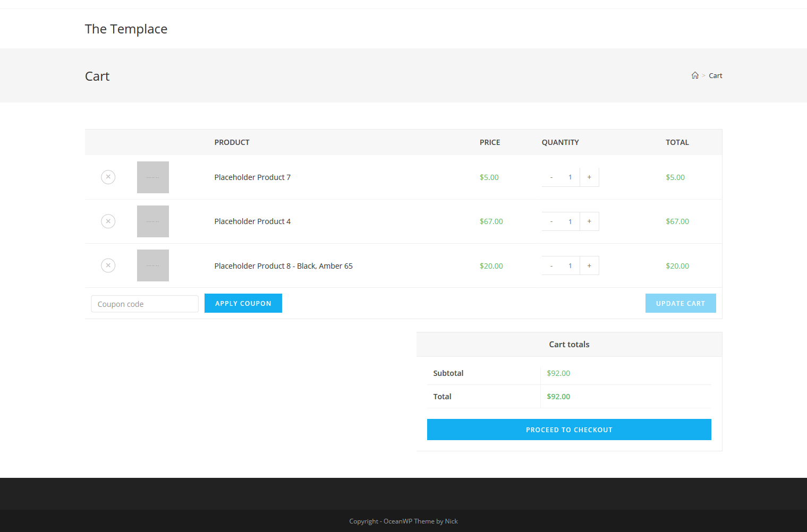The image size is (807, 532).
Task: Focus quantity field for Placeholder Product 8
Action: pyautogui.click(x=570, y=265)
